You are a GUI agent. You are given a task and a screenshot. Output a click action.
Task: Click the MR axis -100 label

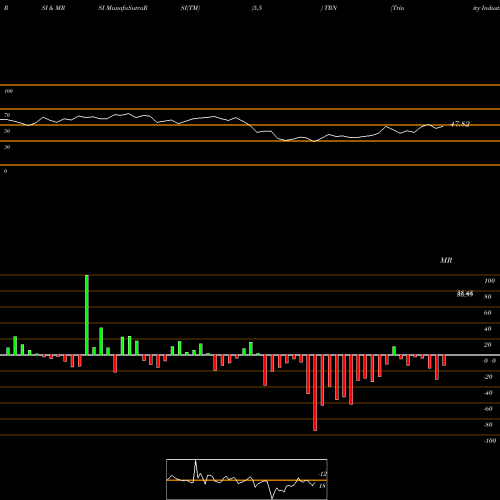(490, 441)
